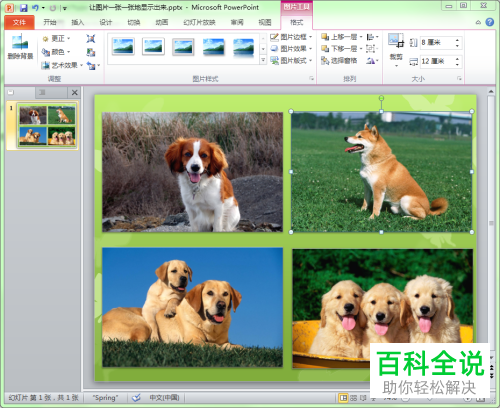Click the Remove Background (删除背景) button
This screenshot has width=500, height=408.
click(x=20, y=47)
